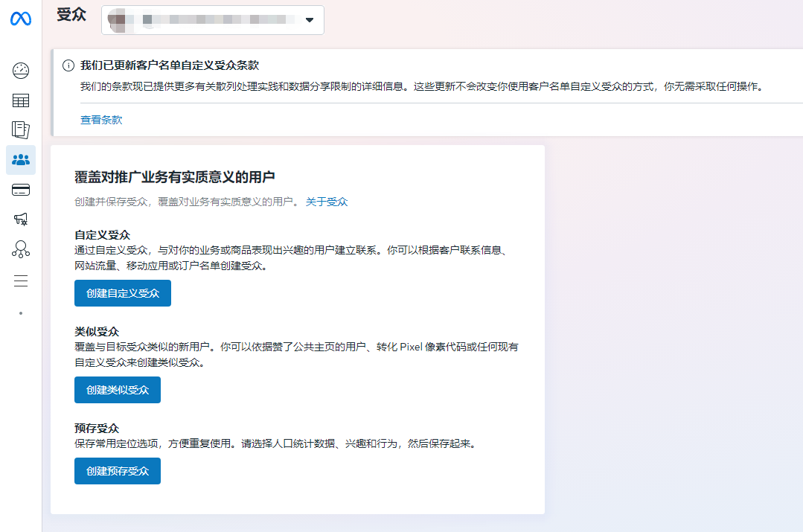Click the Meta logo in the sidebar

pyautogui.click(x=20, y=19)
